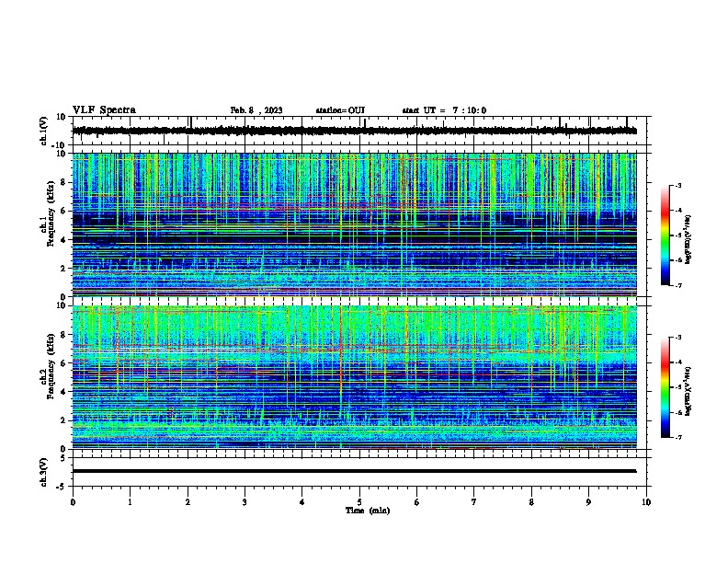Image resolution: width=728 pixels, height=563 pixels.
Task: Click time axis tick label "10"
Action: point(646,502)
